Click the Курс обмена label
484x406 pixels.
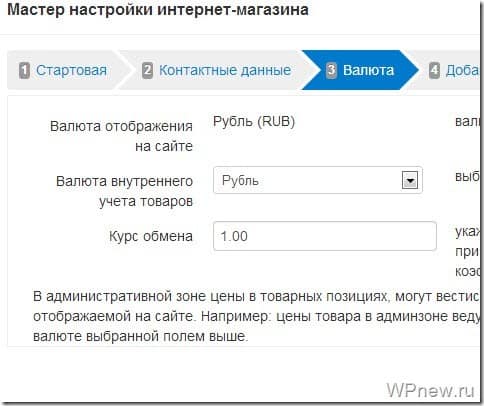click(151, 236)
